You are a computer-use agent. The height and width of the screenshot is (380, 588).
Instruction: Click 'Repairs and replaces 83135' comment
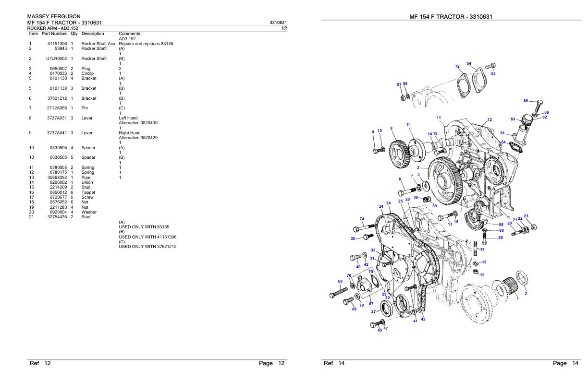tap(146, 44)
